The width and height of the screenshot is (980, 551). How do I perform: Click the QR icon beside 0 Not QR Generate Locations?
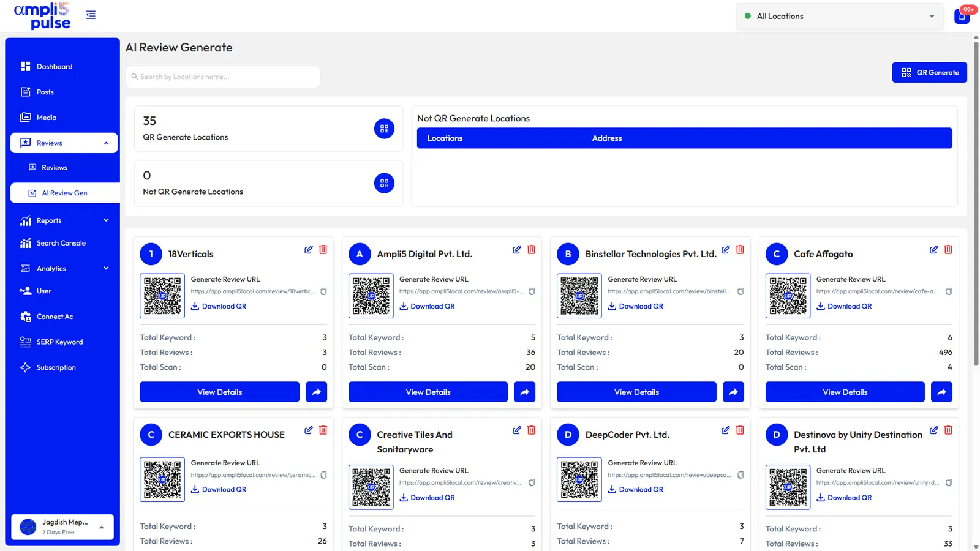(x=384, y=183)
